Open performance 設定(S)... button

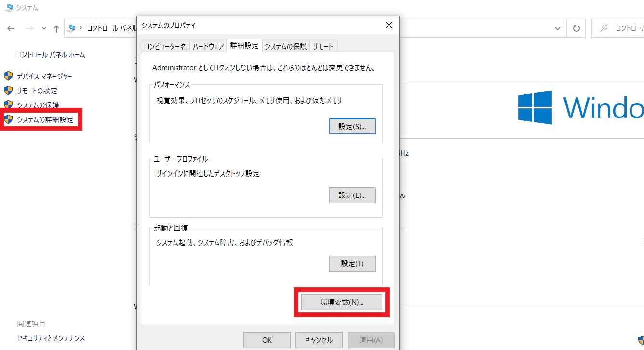(x=352, y=126)
